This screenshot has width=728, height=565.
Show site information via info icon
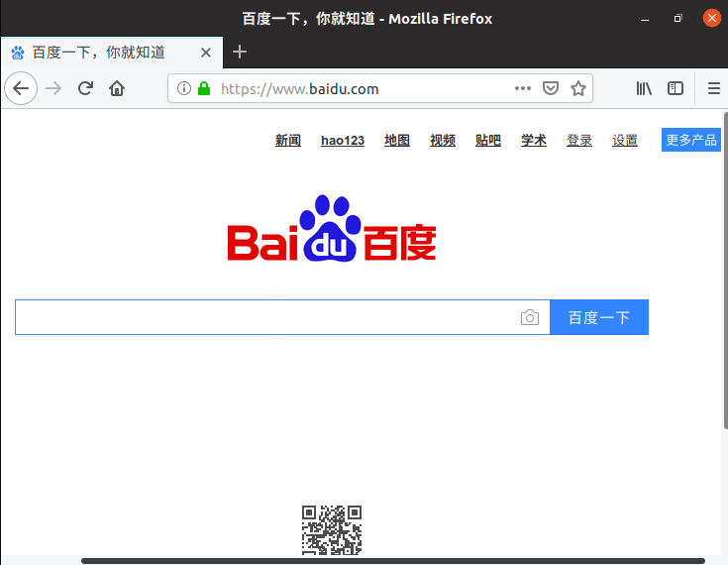[x=184, y=88]
